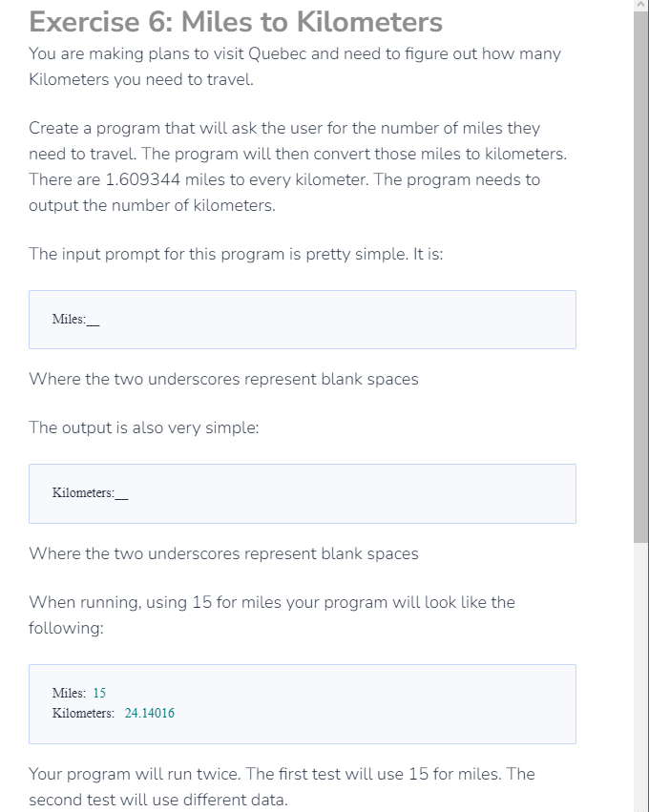This screenshot has height=812, width=649.
Task: Click the number 1.609344 in the paragraph
Action: click(x=142, y=179)
